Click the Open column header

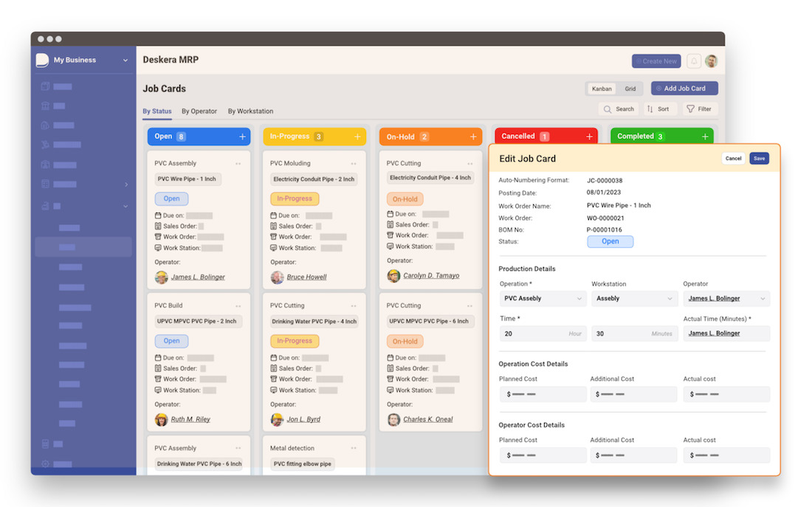tap(199, 137)
